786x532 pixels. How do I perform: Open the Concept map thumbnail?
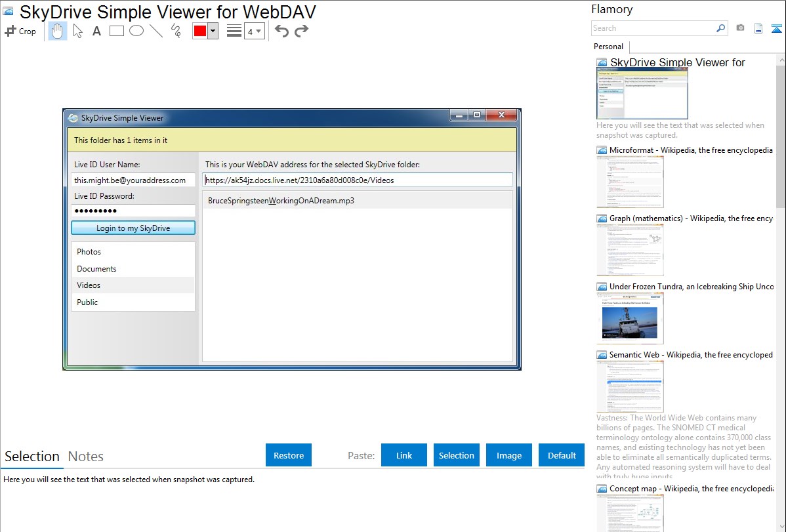click(630, 513)
